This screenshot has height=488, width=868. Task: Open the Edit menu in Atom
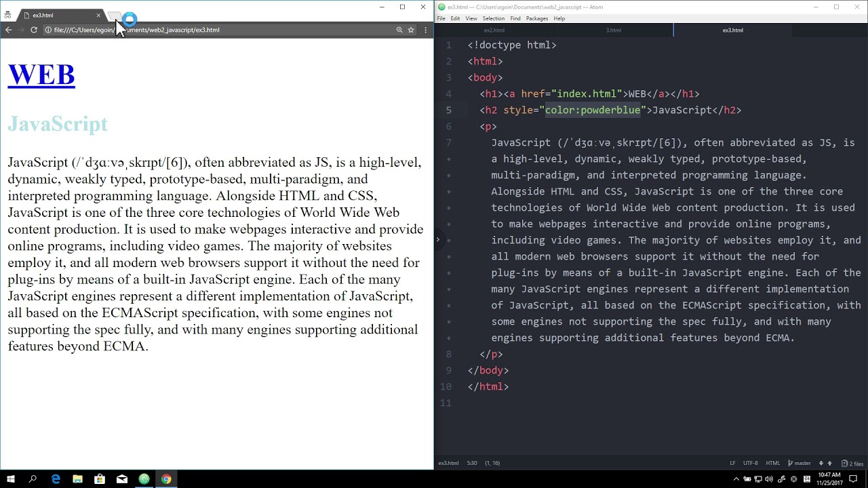coord(455,18)
